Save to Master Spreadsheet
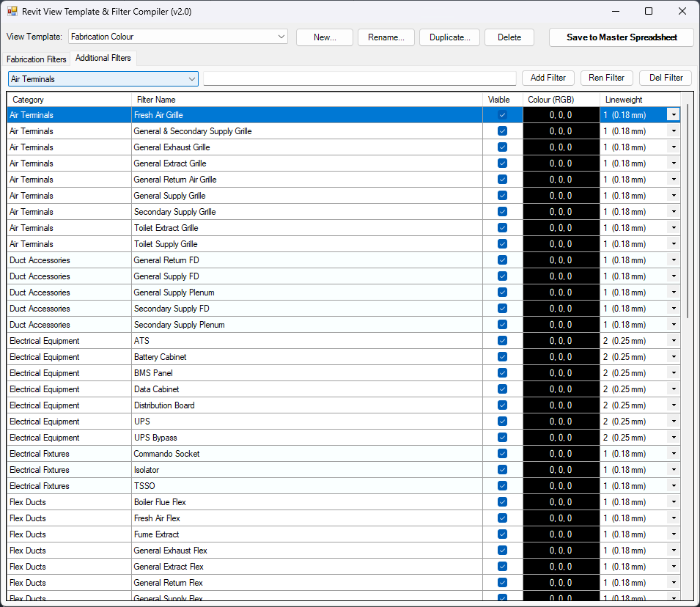The image size is (700, 607). point(622,37)
